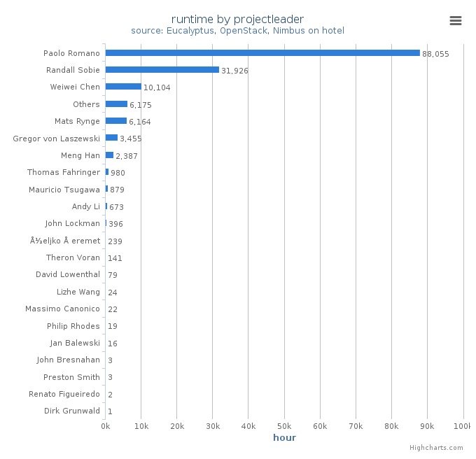The width and height of the screenshot is (476, 459).
Task: Click the Paolo Romano bar
Action: 262,53
